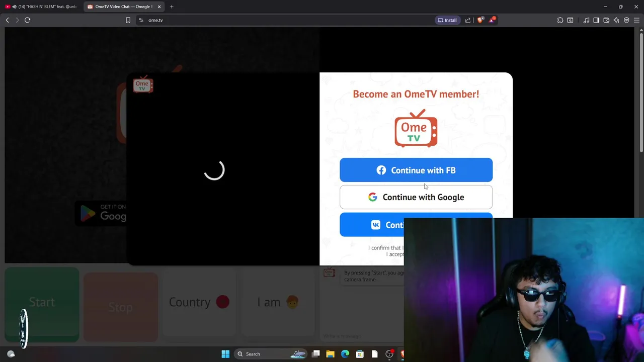The image size is (644, 362).
Task: Toggle the browser sidebar panel
Action: [x=596, y=20]
